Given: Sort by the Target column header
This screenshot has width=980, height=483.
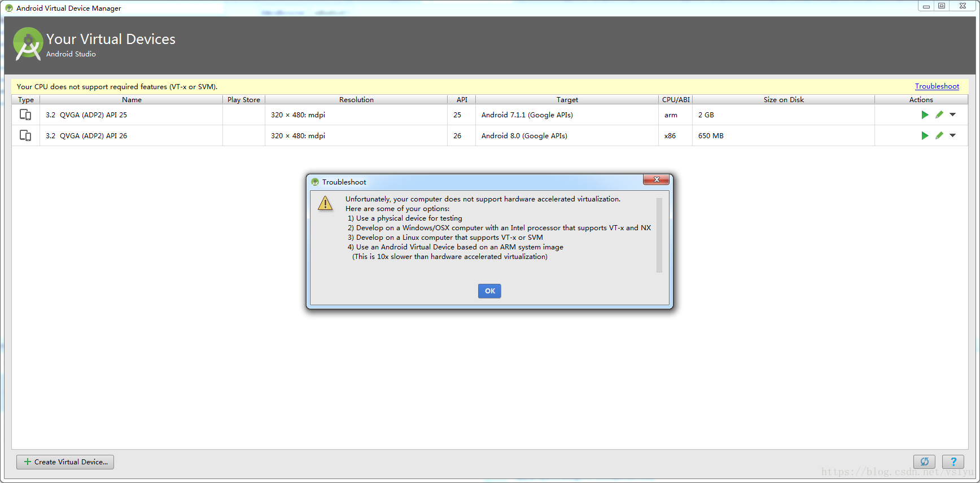Looking at the screenshot, I should 567,100.
